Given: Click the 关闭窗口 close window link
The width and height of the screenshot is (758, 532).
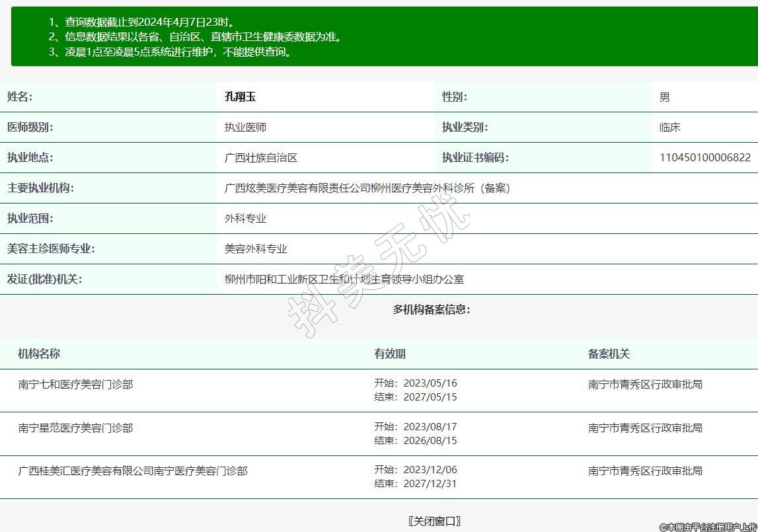Looking at the screenshot, I should pos(434,521).
